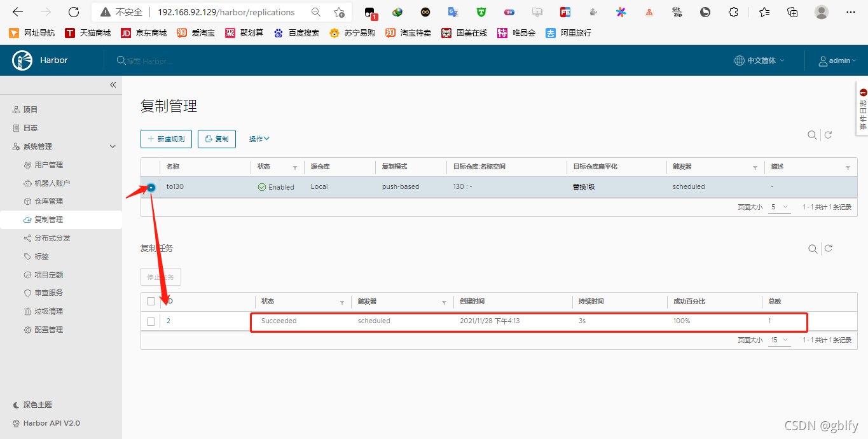Add page to favorites star icon
868x439 pixels.
click(x=339, y=12)
